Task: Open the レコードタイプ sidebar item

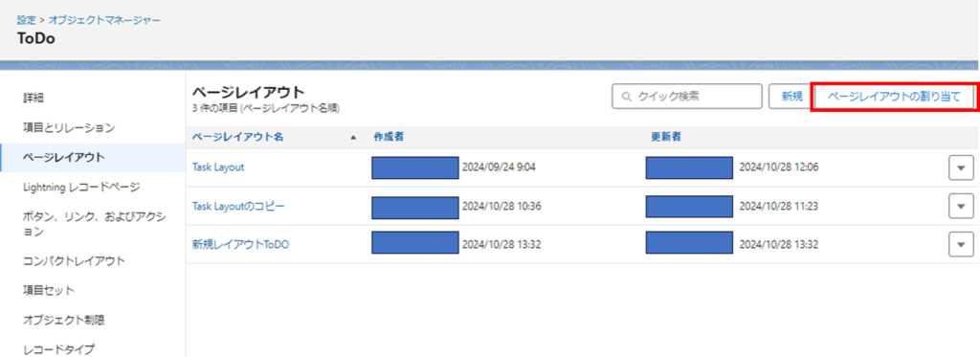Action: tap(58, 349)
